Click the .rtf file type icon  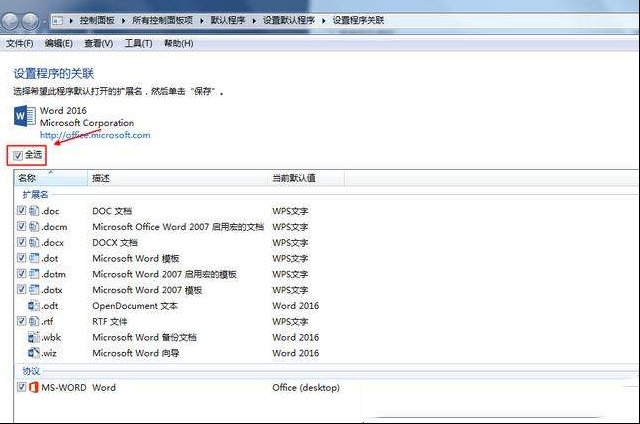(34, 321)
